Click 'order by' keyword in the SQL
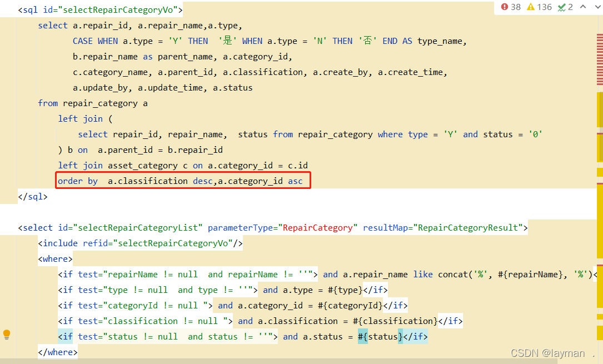The image size is (603, 364). (78, 181)
